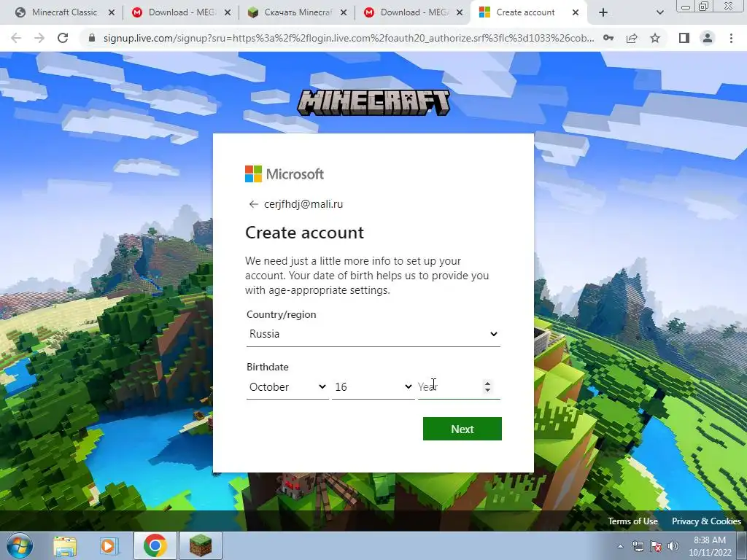Open the tab search chevron
747x560 pixels.
point(659,12)
